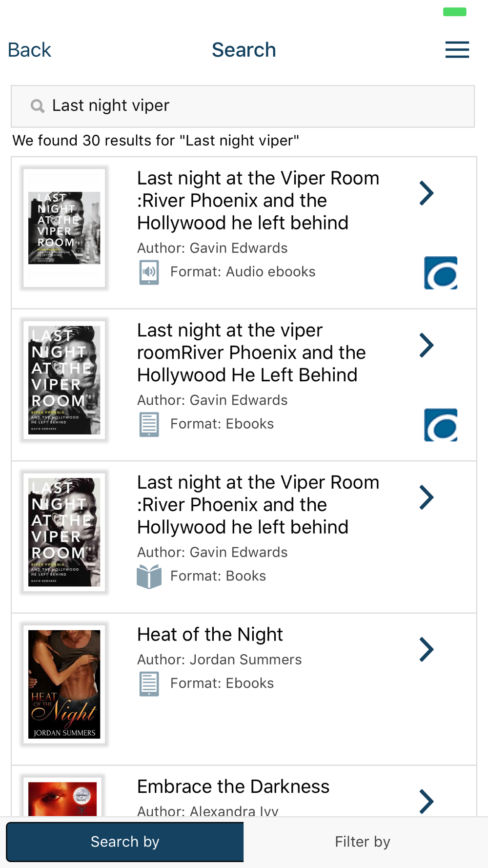Open the hamburger menu
The height and width of the screenshot is (868, 488).
(x=457, y=50)
